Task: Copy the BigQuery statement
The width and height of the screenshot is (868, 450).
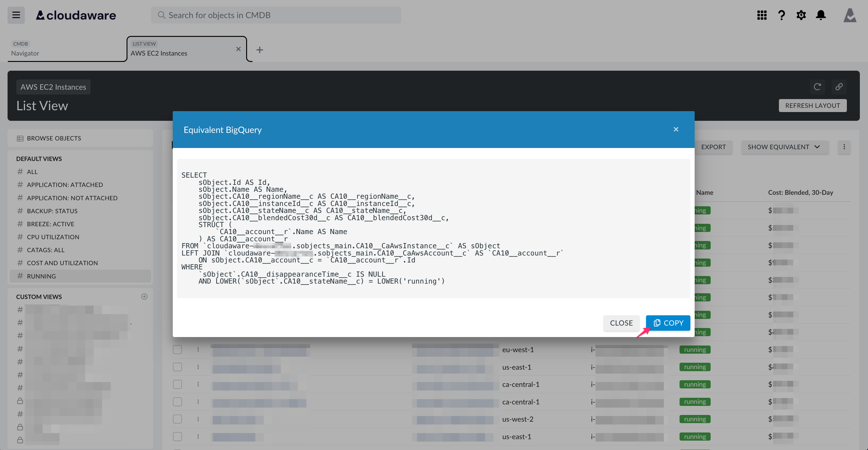Action: tap(667, 323)
